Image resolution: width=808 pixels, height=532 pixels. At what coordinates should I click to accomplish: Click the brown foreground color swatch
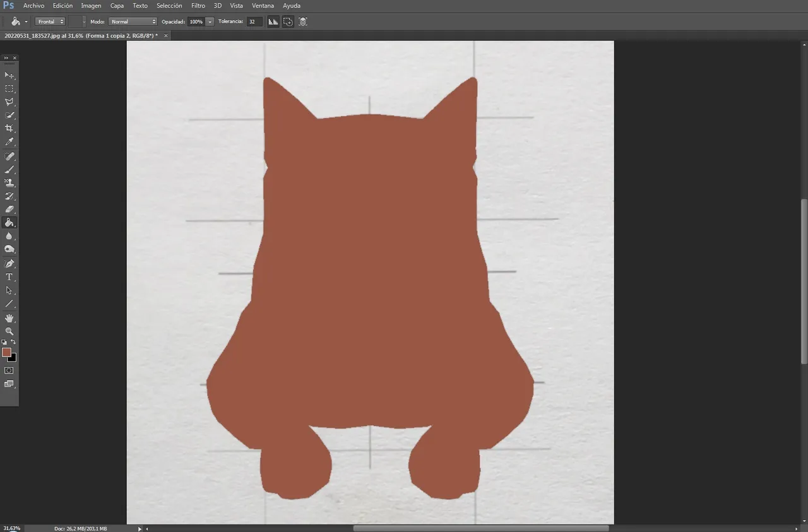tap(6, 352)
